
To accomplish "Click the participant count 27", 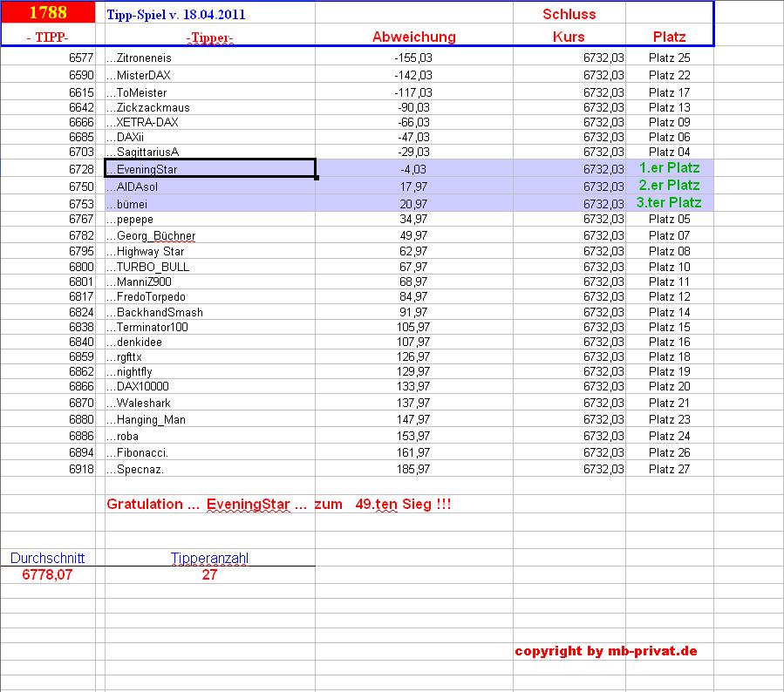I will click(209, 574).
